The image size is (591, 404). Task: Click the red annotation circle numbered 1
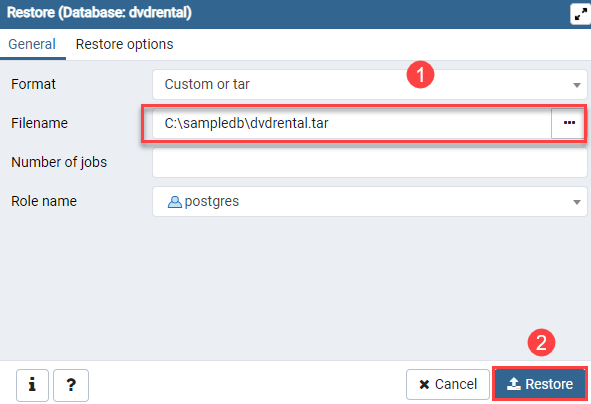420,75
